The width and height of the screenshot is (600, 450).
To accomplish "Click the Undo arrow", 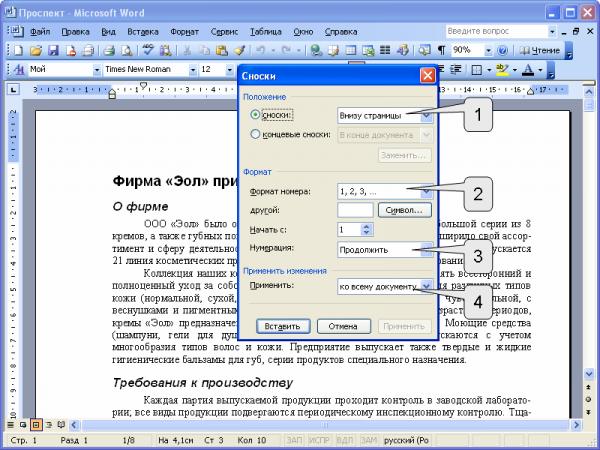I will pyautogui.click(x=261, y=51).
